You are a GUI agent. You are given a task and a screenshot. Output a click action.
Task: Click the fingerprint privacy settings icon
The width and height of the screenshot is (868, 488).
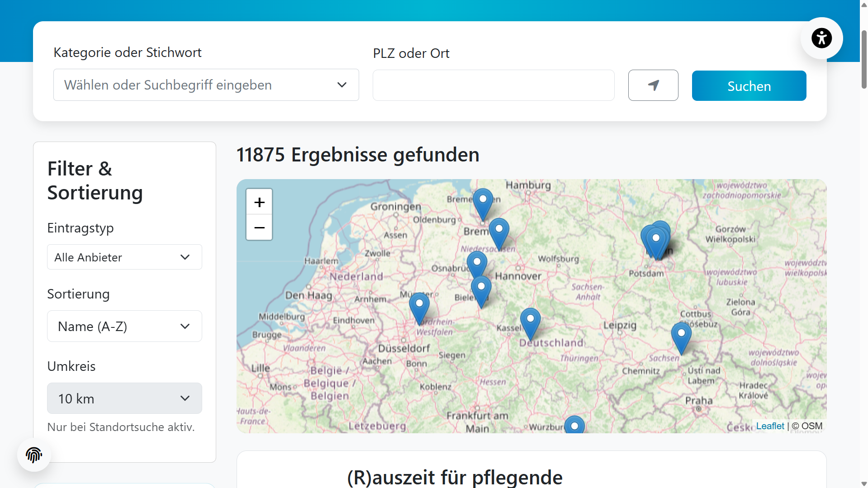(34, 455)
